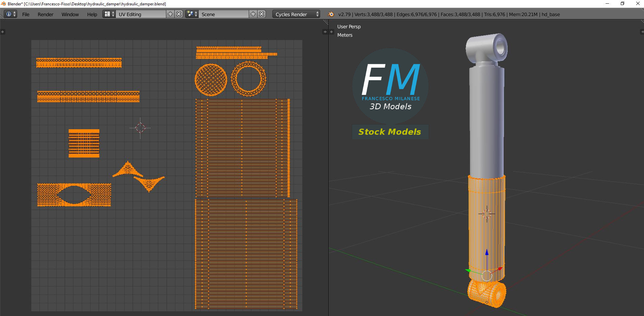Add a new scene with plus icon

(253, 14)
